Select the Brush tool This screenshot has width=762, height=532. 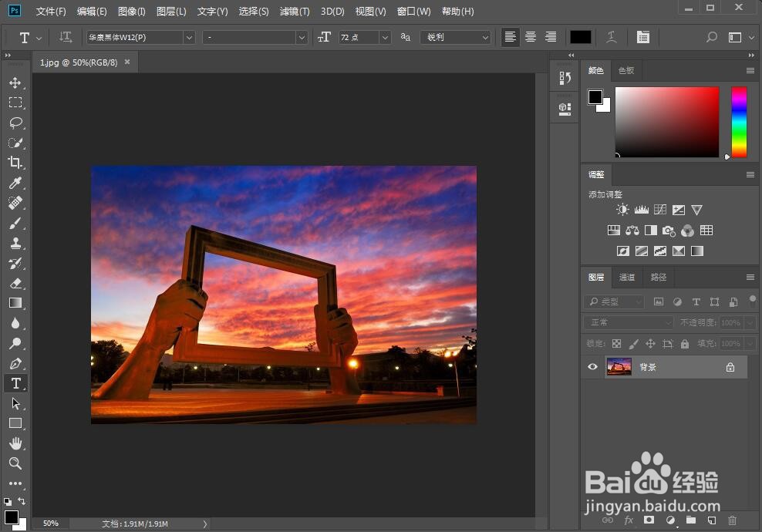pyautogui.click(x=15, y=223)
